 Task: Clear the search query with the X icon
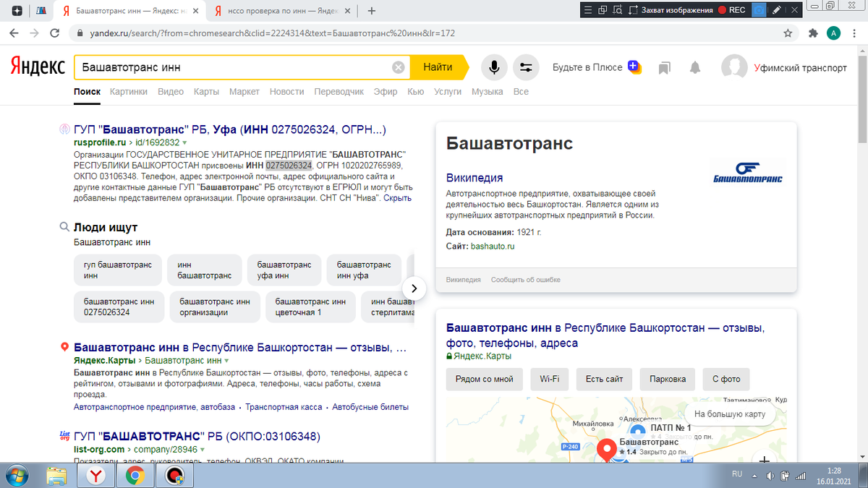click(399, 67)
